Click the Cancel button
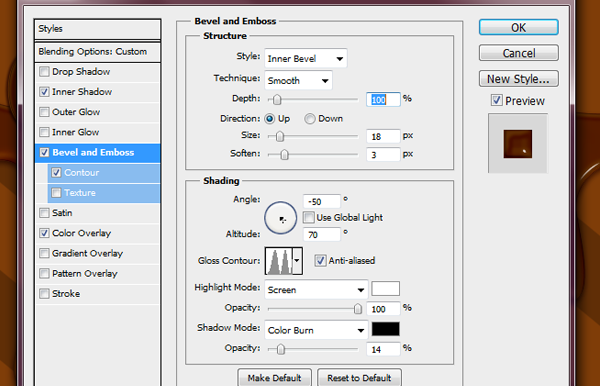The height and width of the screenshot is (386, 600). pos(518,53)
